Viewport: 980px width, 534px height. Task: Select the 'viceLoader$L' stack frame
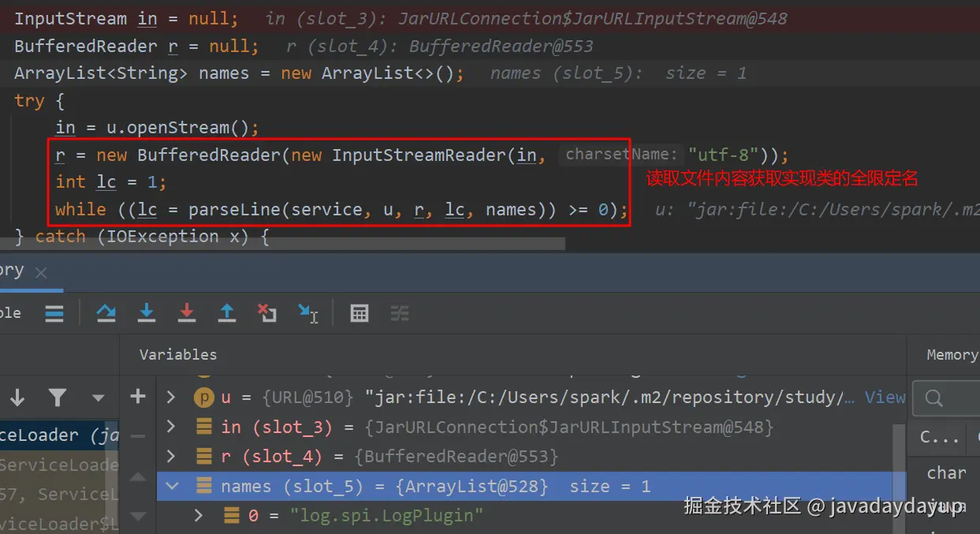click(x=59, y=523)
